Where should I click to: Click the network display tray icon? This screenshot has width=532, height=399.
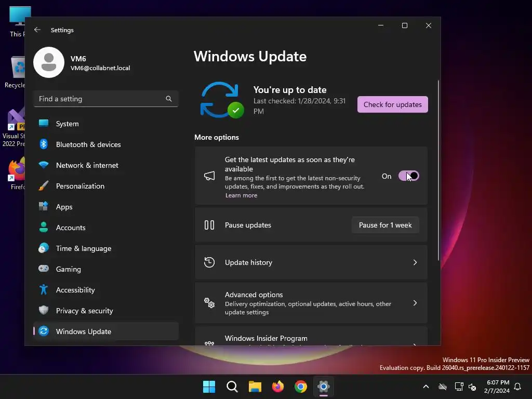[459, 387]
